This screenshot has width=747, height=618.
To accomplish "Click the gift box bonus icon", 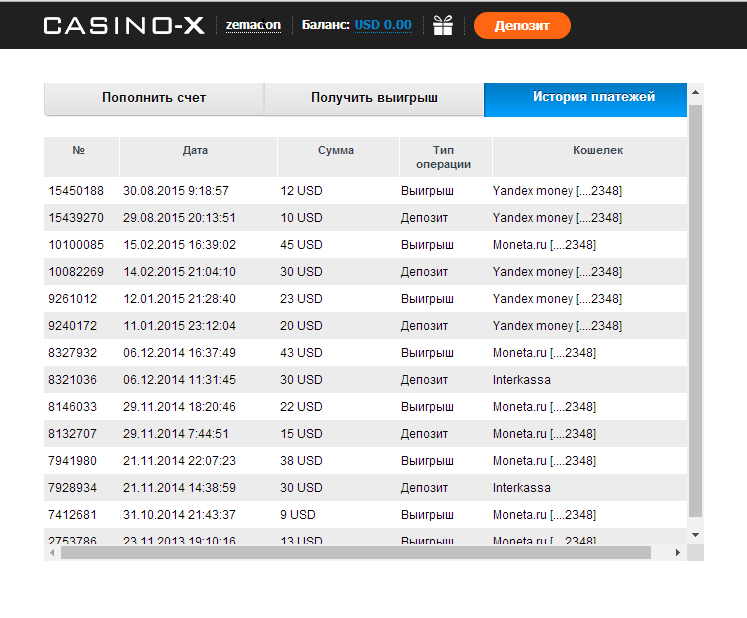I will tap(443, 25).
